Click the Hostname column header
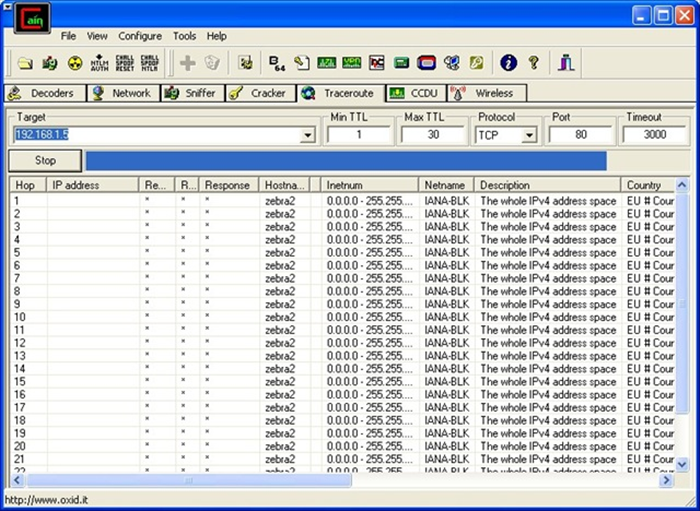This screenshot has width=700, height=511. click(x=283, y=185)
